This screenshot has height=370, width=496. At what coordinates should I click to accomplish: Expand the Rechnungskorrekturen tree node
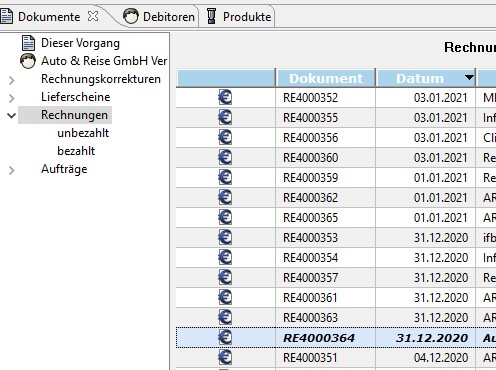(x=12, y=80)
